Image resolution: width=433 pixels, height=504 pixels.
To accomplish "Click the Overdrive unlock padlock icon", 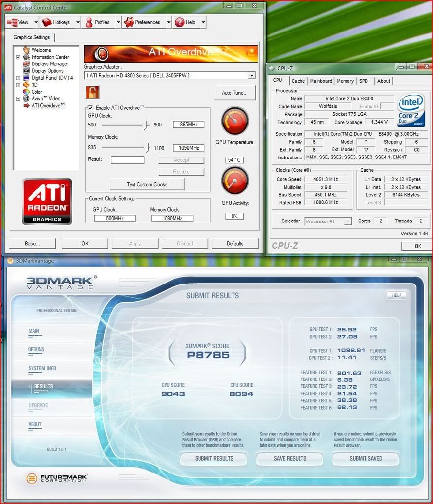I will tap(92, 92).
